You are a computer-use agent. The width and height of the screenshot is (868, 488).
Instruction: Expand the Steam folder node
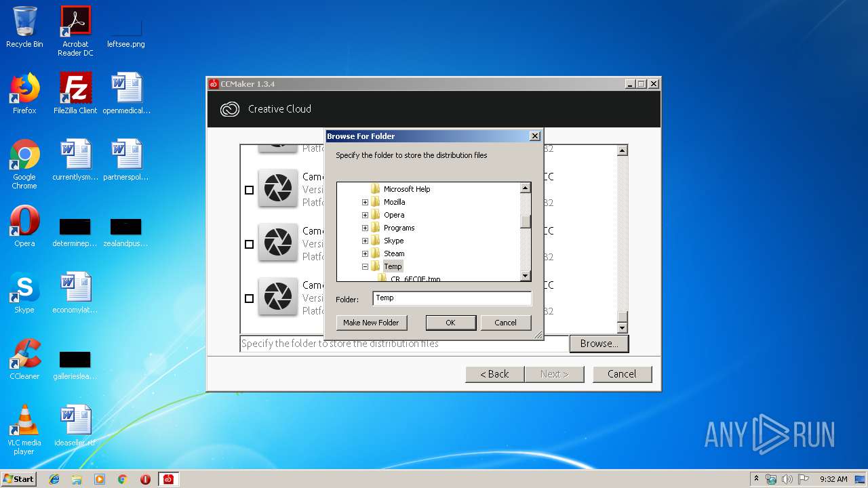(x=365, y=253)
